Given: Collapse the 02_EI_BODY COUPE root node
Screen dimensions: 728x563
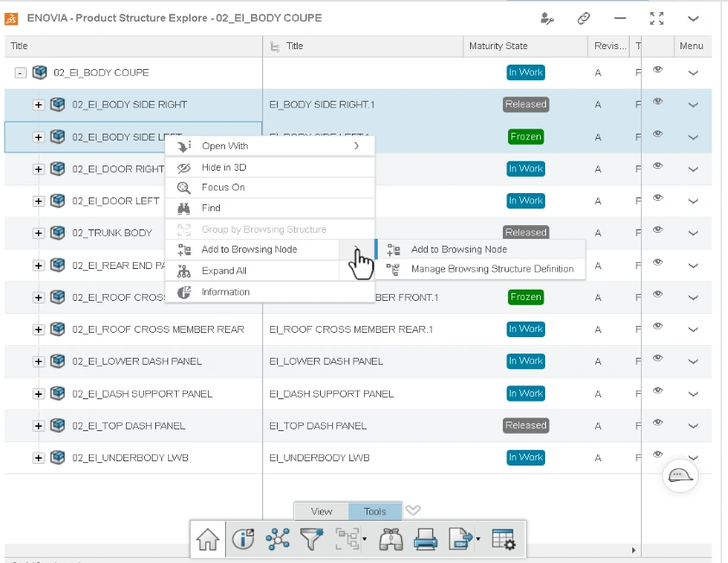Looking at the screenshot, I should pos(20,73).
